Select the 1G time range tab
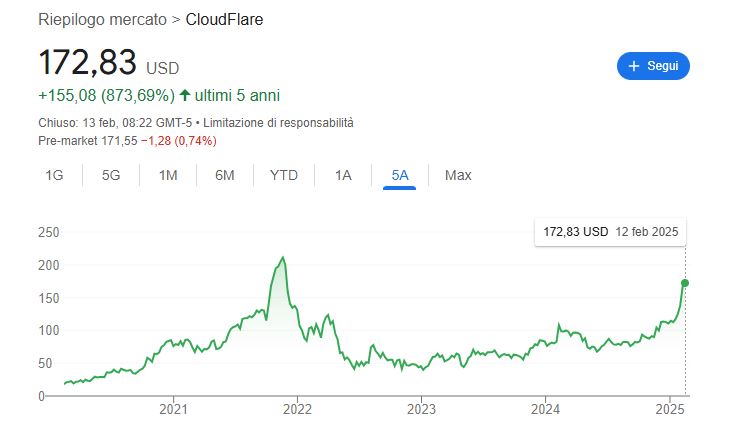The width and height of the screenshot is (743, 434). 54,175
